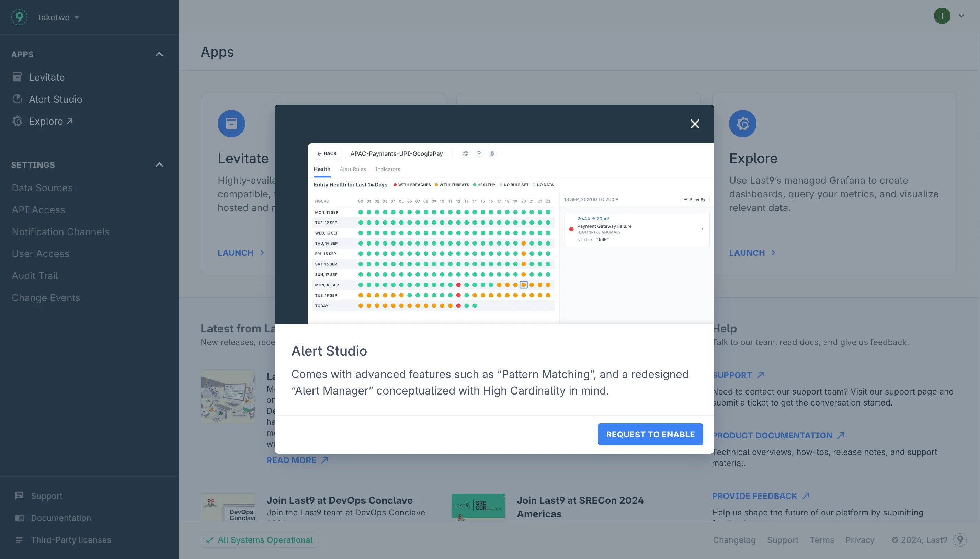Click the PRODUCT DOCUMENTATION arrow icon
This screenshot has height=559, width=980.
841,435
